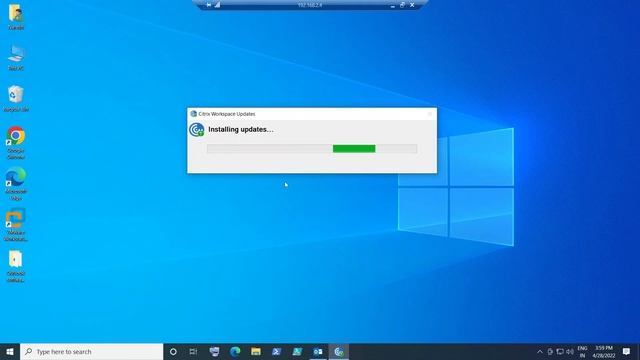The height and width of the screenshot is (360, 640).
Task: Launch the Google Chrome desktop shortcut
Action: coord(16,142)
